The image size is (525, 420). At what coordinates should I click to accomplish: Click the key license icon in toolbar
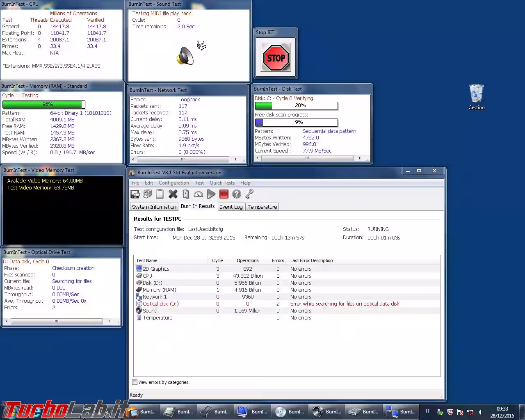pos(249,194)
